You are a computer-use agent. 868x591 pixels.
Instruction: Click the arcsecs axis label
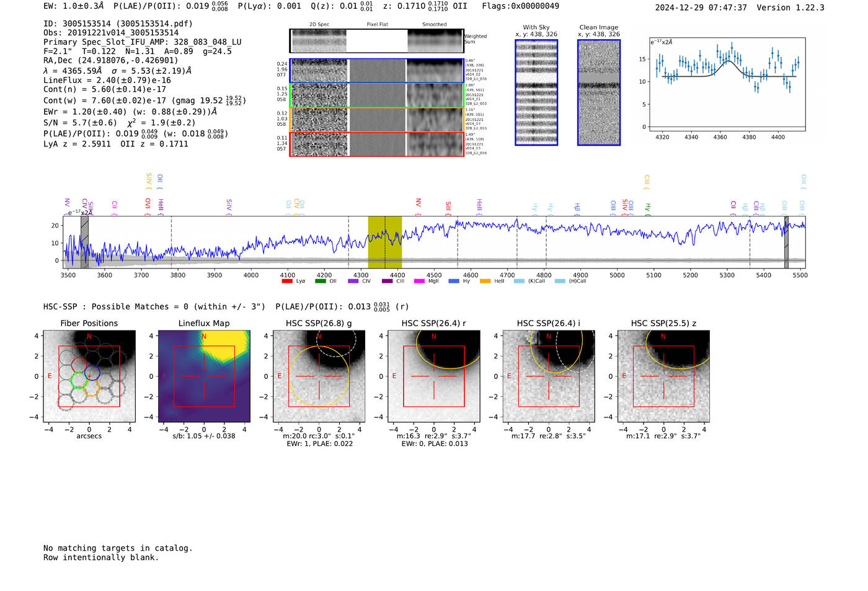point(89,436)
